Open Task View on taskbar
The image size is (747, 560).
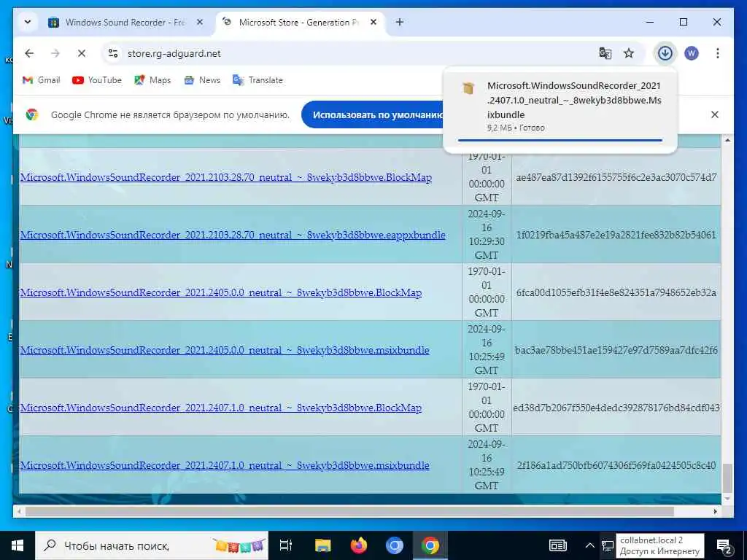coord(286,545)
